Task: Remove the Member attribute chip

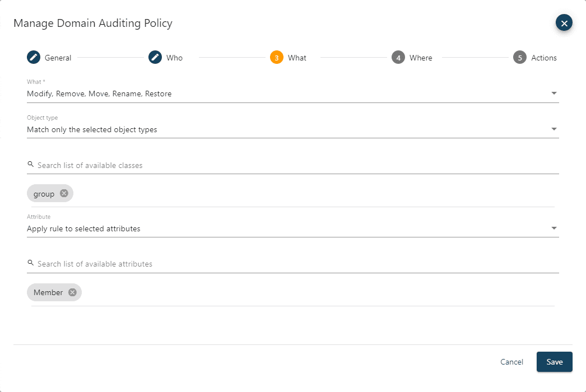Action: (x=72, y=292)
